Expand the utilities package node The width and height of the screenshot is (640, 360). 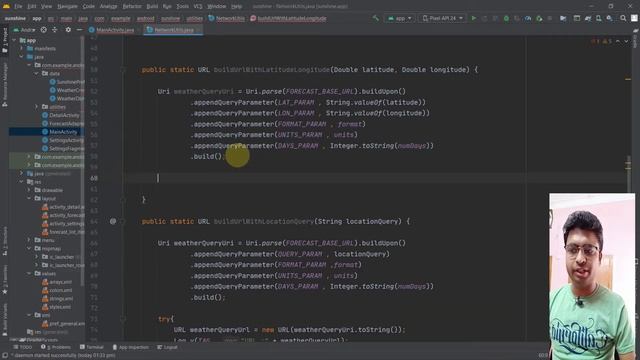tap(36, 107)
